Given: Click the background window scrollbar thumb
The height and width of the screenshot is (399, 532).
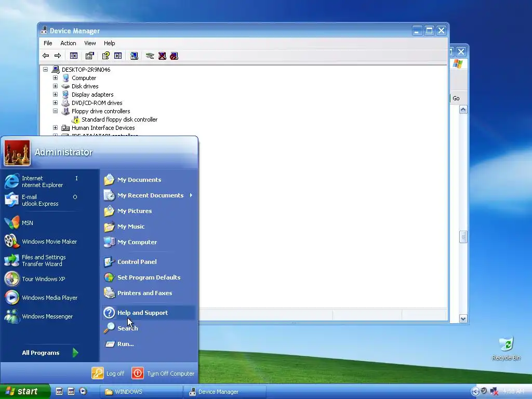Looking at the screenshot, I should pyautogui.click(x=463, y=237).
